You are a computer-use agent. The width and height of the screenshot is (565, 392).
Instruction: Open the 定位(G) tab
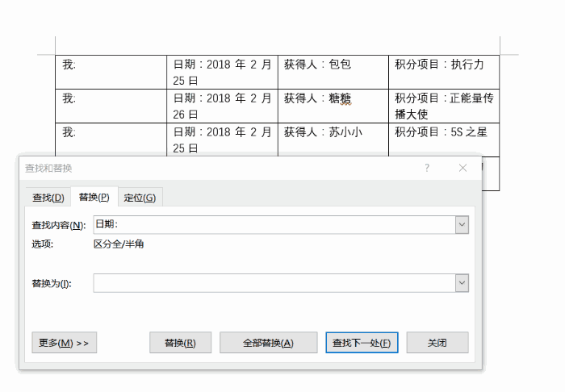pyautogui.click(x=140, y=198)
